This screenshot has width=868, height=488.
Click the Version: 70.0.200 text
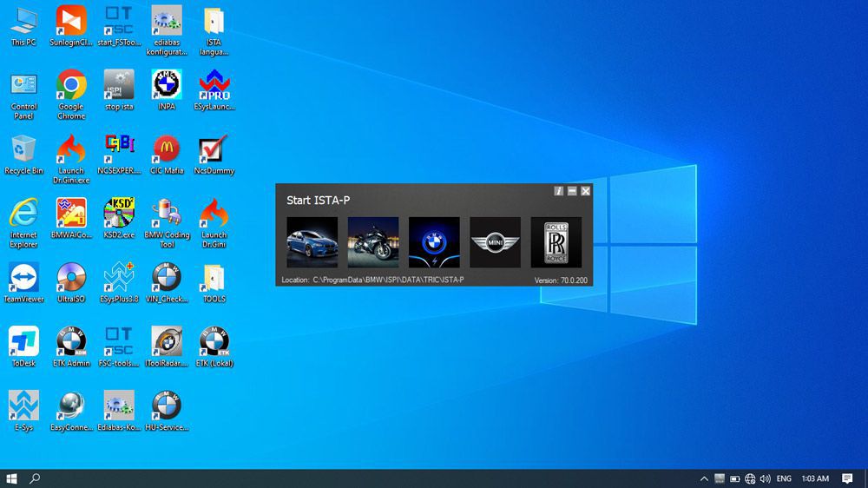[561, 280]
